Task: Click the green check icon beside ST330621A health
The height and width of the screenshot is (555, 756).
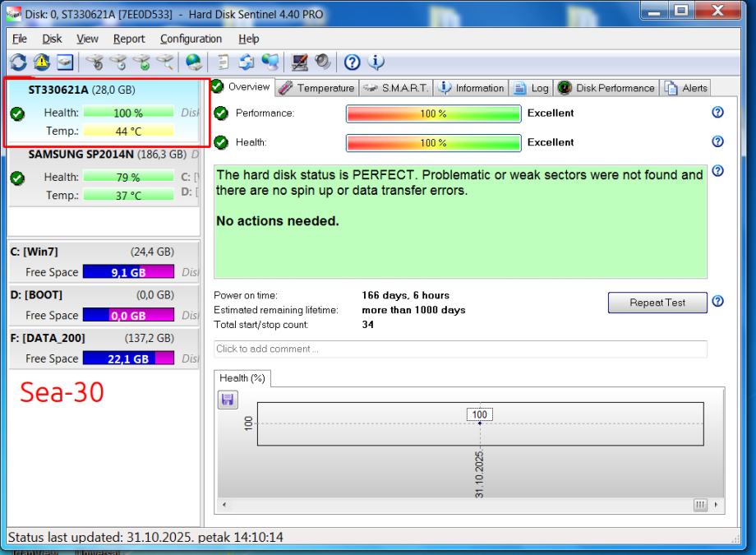Action: (x=17, y=114)
